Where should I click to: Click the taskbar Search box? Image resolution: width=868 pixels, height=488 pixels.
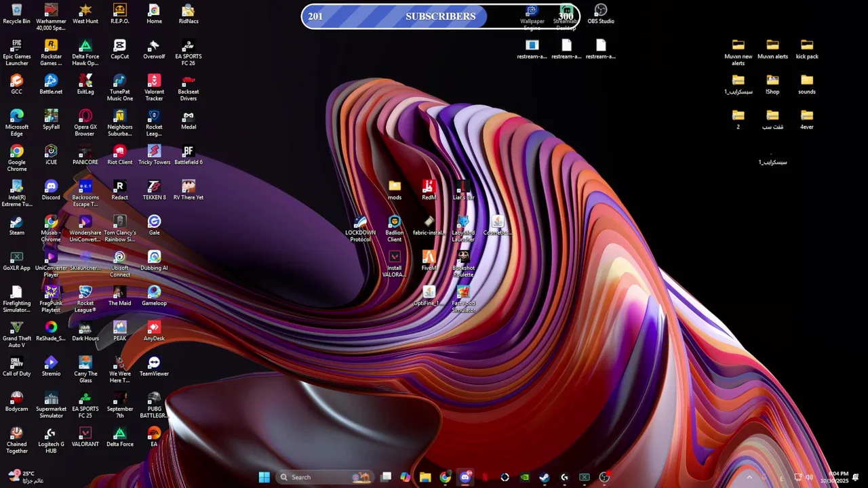[x=324, y=477]
